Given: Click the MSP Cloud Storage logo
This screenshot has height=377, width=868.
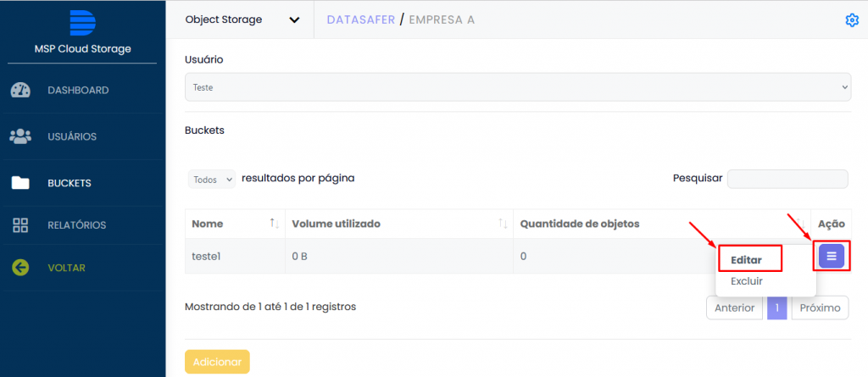Looking at the screenshot, I should tap(82, 23).
